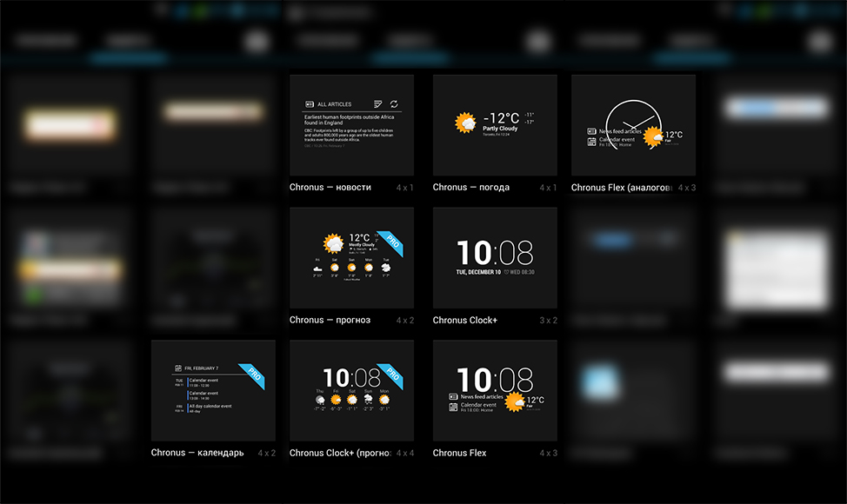Click the '4 x 1' size next to Chronus — новости
Viewport: 847px width, 504px height.
tap(405, 188)
